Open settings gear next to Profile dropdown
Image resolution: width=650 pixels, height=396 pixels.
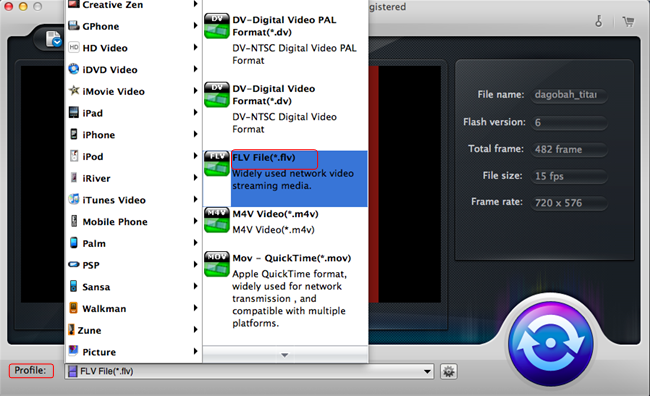coord(449,372)
